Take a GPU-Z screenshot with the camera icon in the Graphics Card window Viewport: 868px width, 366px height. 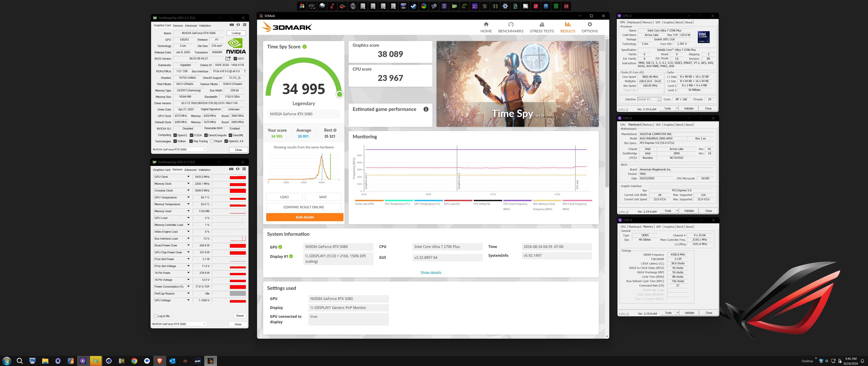coord(231,25)
